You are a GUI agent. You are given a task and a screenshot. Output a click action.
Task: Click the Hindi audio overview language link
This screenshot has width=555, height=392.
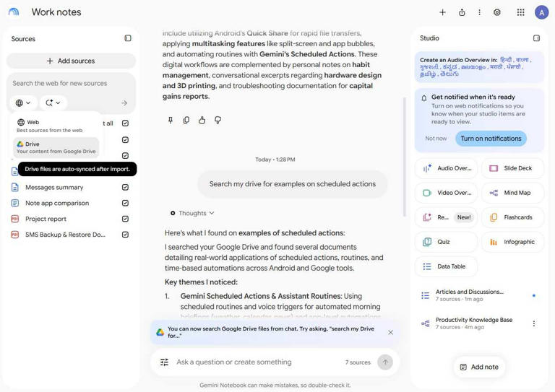click(x=505, y=60)
